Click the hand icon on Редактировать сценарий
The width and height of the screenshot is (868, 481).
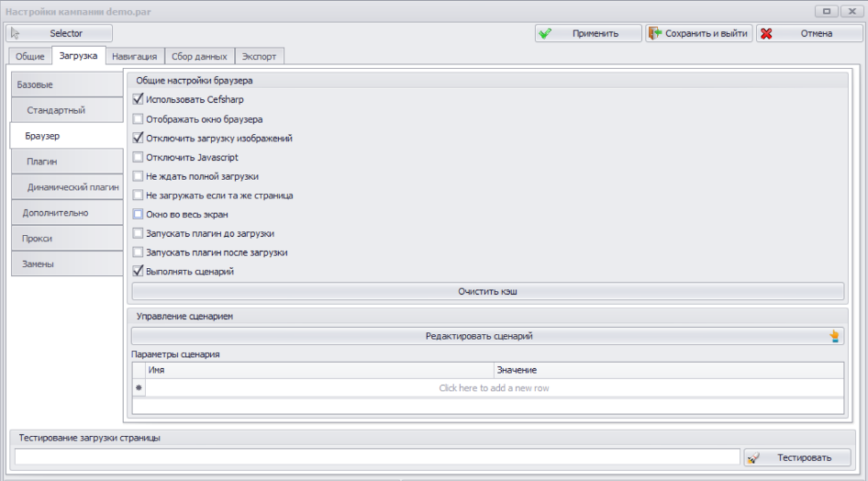click(x=834, y=336)
